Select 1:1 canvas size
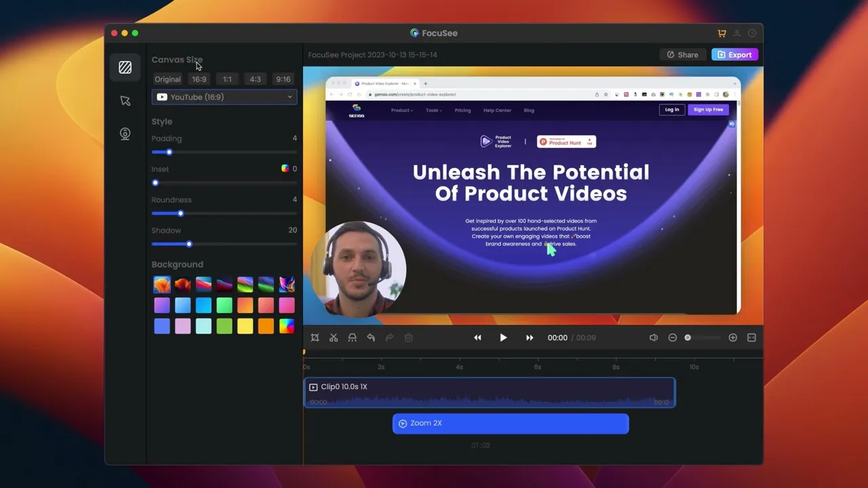 coord(227,79)
